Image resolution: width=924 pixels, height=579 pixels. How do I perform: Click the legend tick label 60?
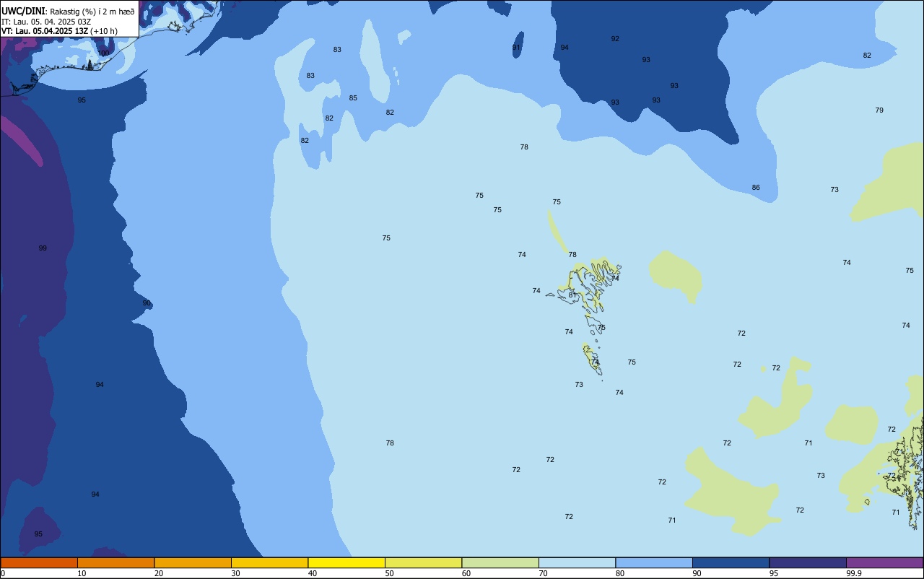[x=466, y=573]
